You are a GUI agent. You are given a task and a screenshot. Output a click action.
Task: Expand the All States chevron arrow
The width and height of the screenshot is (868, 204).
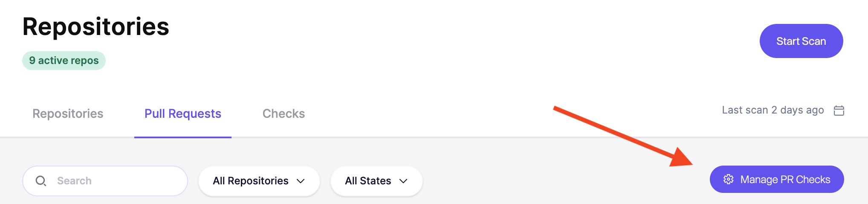pos(403,181)
